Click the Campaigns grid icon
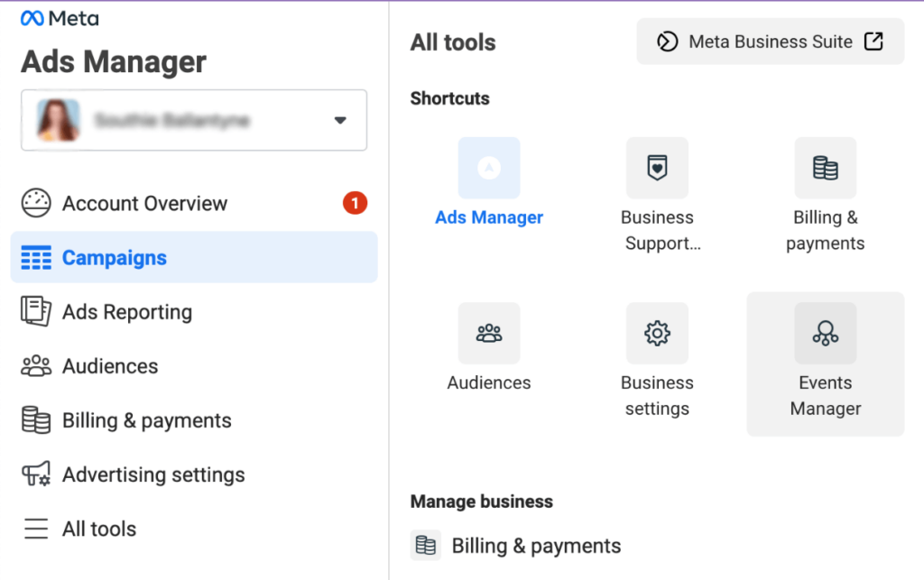 coord(36,258)
